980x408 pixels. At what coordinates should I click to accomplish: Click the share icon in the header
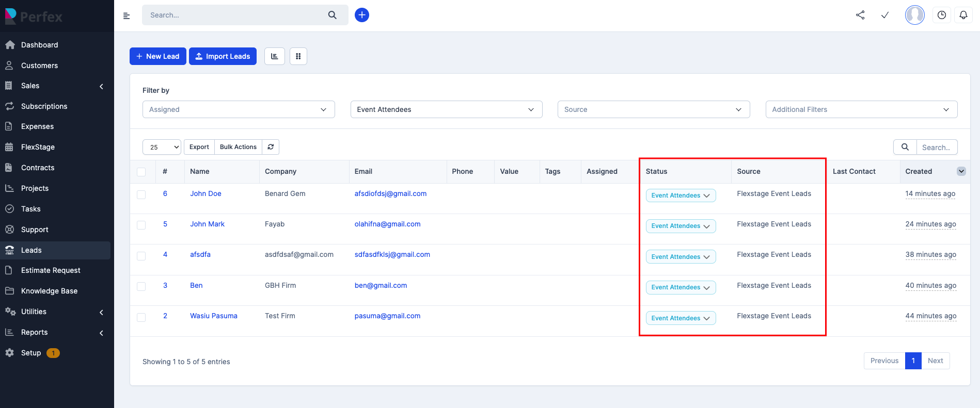coord(860,15)
